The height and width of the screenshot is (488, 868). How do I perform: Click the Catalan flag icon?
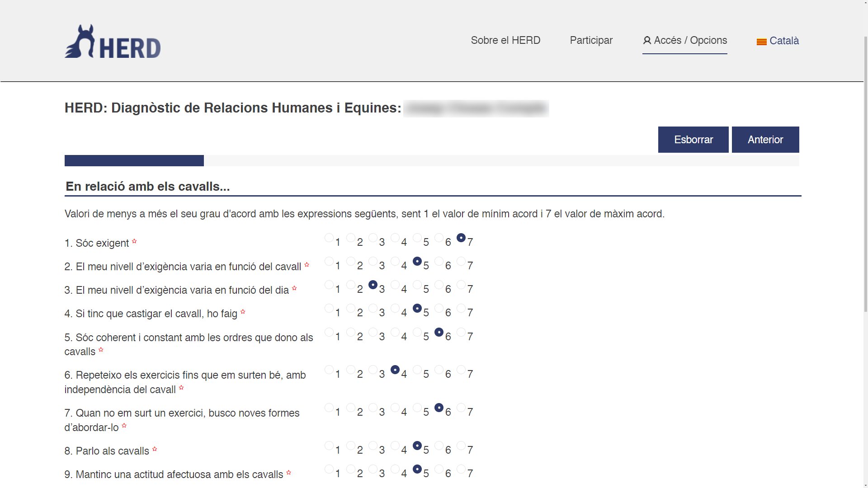pyautogui.click(x=761, y=42)
